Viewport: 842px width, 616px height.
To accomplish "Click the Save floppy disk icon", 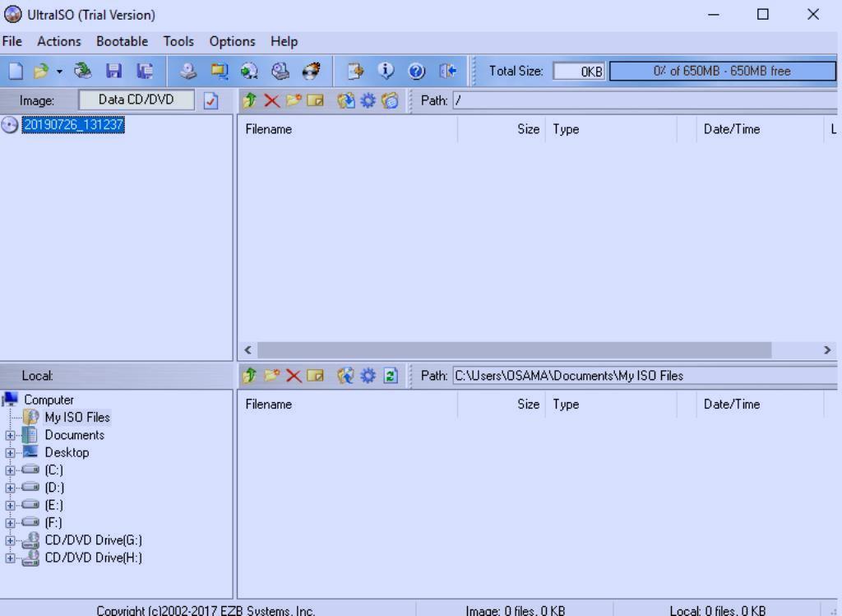I will pos(113,71).
